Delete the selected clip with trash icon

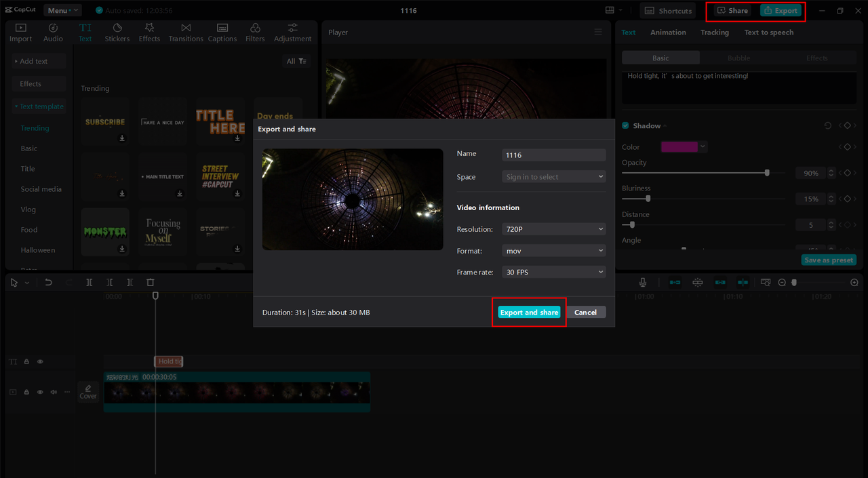click(x=151, y=282)
